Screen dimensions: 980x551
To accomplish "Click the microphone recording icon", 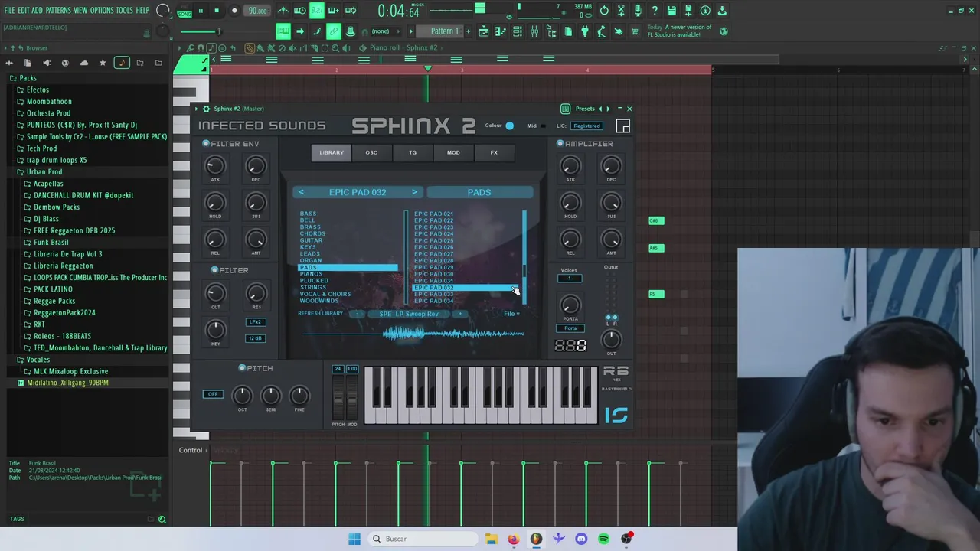I will click(x=638, y=11).
